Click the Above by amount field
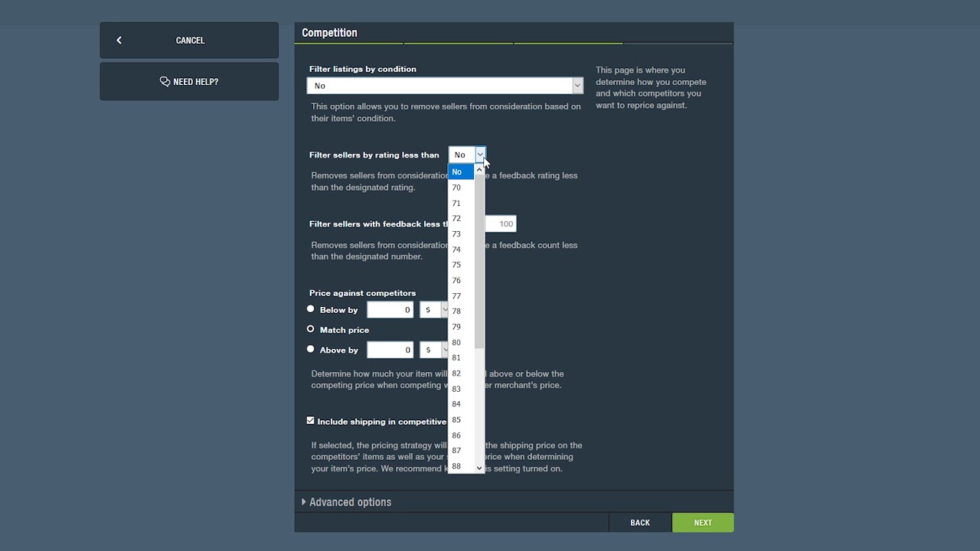The image size is (980, 551). 390,350
